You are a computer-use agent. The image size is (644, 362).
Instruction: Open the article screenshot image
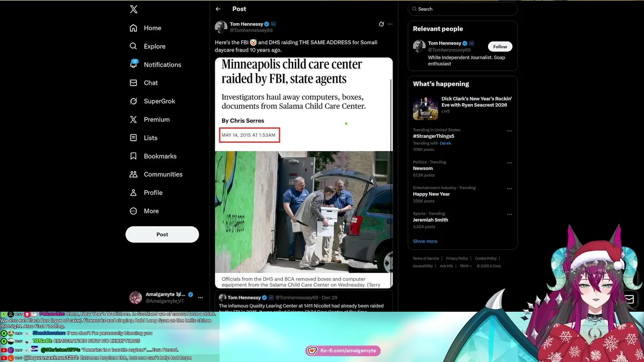tap(304, 173)
